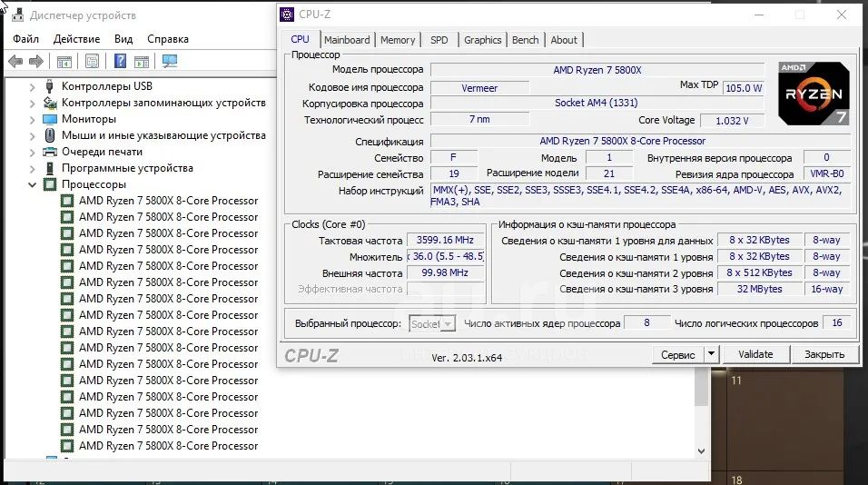Click the Core Voltage value 1.032 V
Screen dimensions: 868x485
(732, 121)
